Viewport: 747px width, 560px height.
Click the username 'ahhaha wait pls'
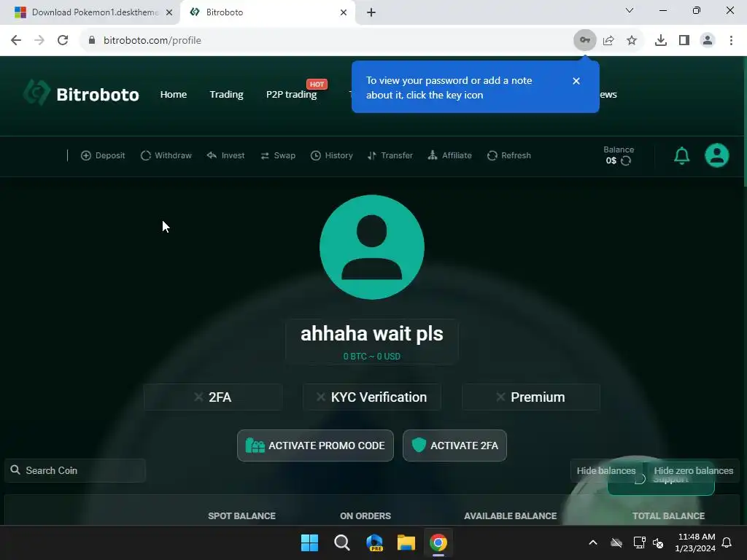[371, 333]
